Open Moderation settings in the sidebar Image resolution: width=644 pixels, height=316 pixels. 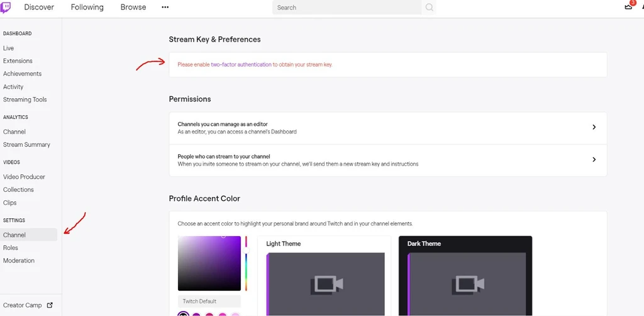(x=19, y=261)
